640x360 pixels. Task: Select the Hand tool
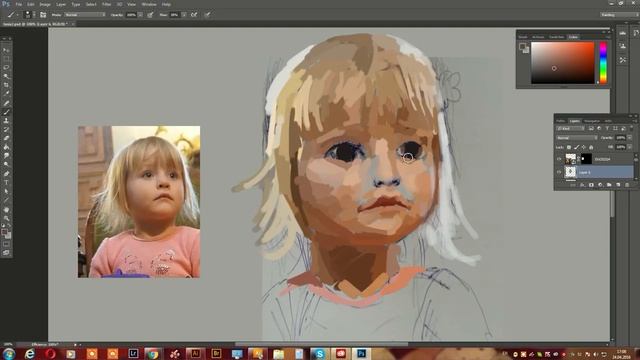(6, 209)
